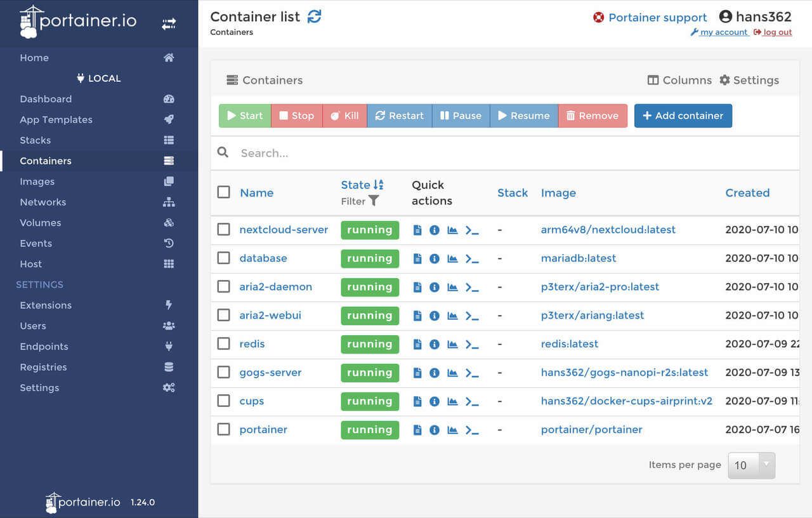Open console icon for cups container

tap(472, 402)
